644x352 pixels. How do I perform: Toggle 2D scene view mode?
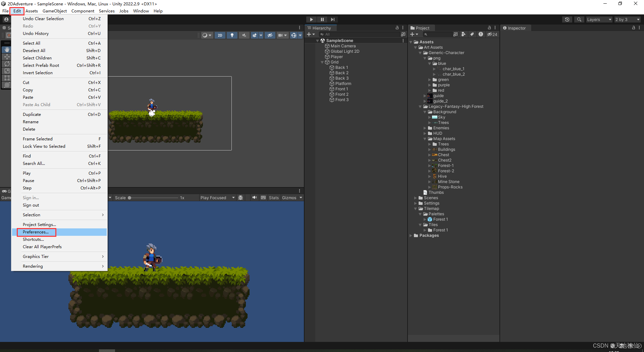click(x=220, y=35)
